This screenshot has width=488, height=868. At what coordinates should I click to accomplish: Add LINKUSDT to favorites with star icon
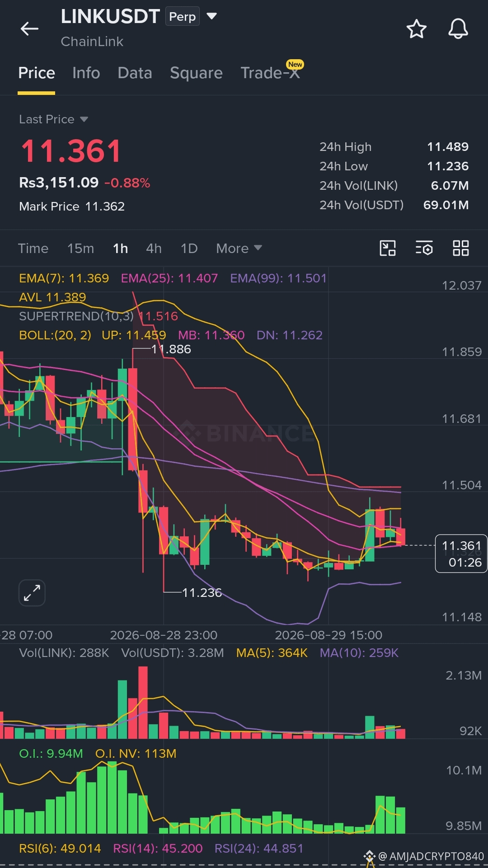pyautogui.click(x=417, y=29)
